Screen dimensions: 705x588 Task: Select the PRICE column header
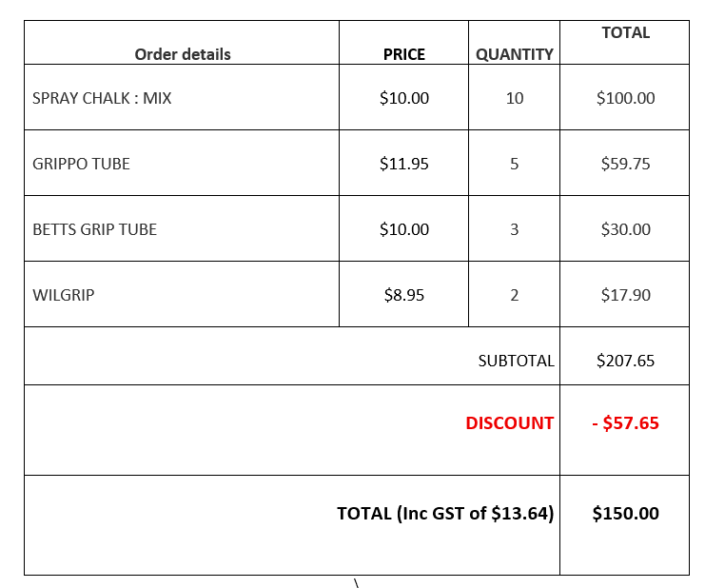click(403, 54)
